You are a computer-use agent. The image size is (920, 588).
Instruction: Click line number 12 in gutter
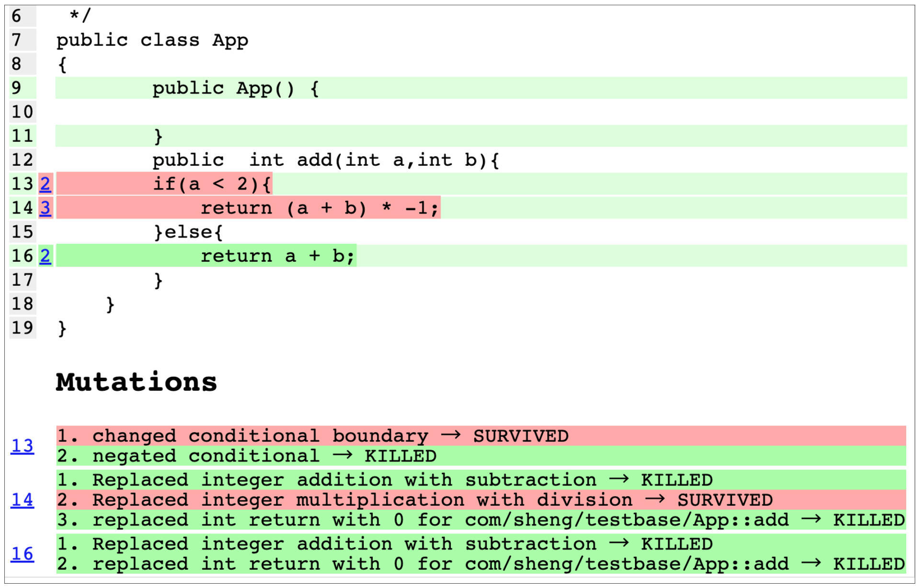pyautogui.click(x=23, y=160)
